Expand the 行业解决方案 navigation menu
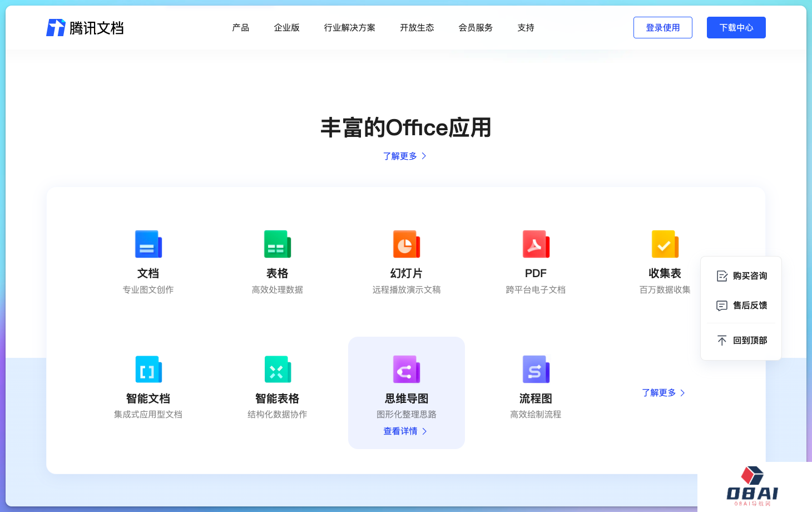This screenshot has width=812, height=512. (349, 28)
